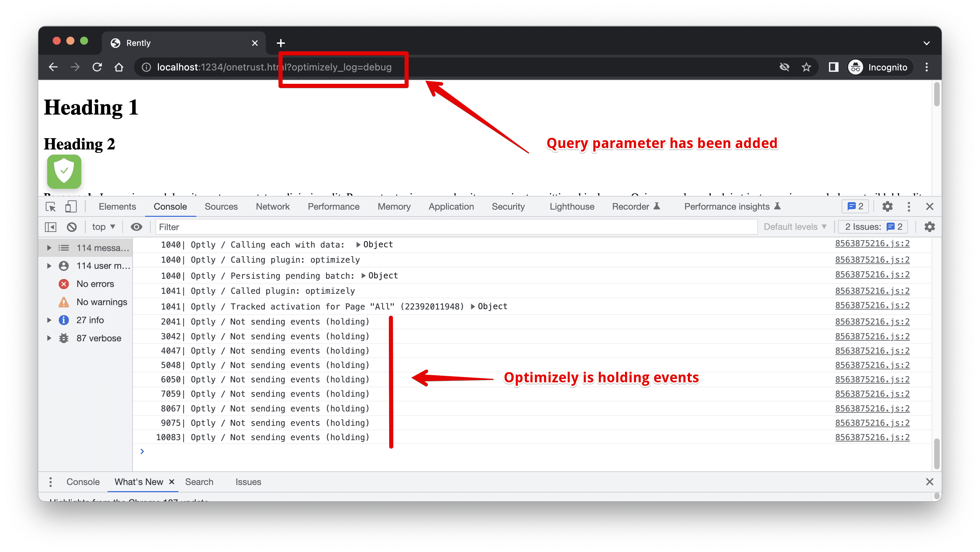Screen dimensions: 980x552
Task: Open the customize DevTools three-dot menu
Action: pos(909,206)
